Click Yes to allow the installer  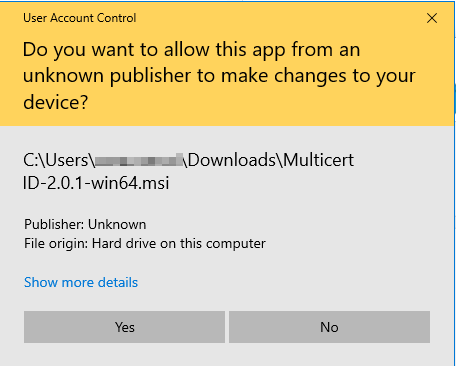coord(124,327)
